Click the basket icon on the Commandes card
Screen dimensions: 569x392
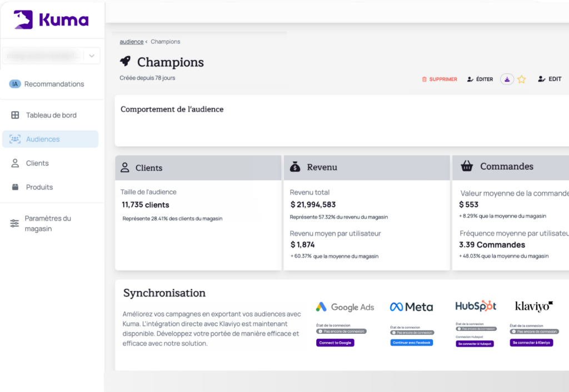[466, 167]
